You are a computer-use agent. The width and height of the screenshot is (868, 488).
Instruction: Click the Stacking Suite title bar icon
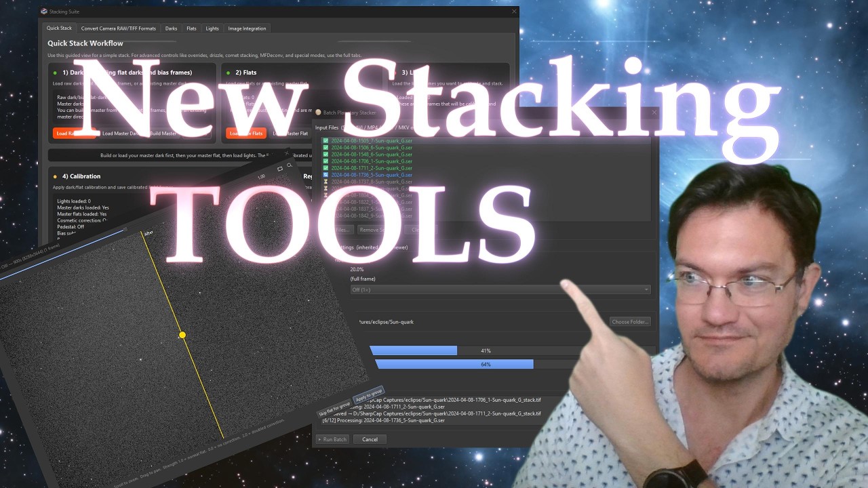pyautogui.click(x=44, y=12)
